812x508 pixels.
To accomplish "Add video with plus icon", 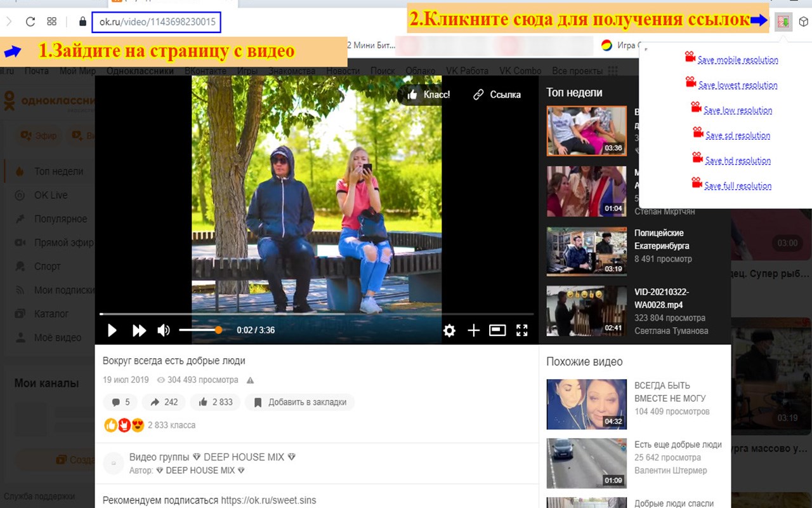I will pyautogui.click(x=473, y=330).
